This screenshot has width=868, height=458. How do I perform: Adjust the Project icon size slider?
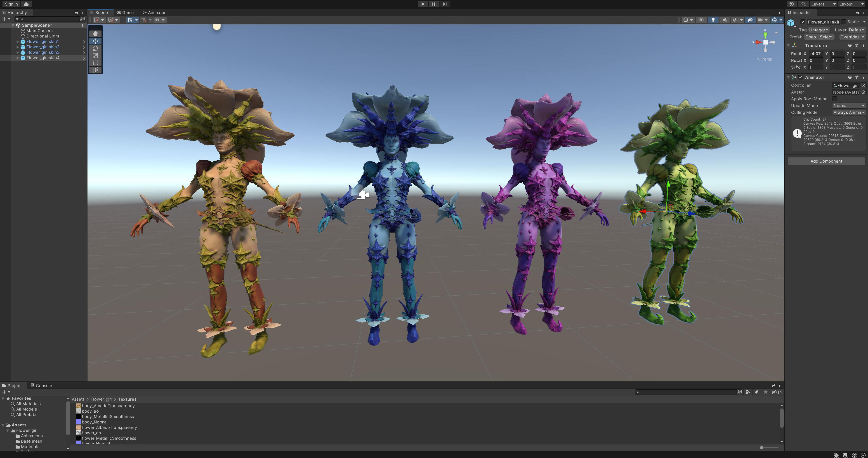762,448
